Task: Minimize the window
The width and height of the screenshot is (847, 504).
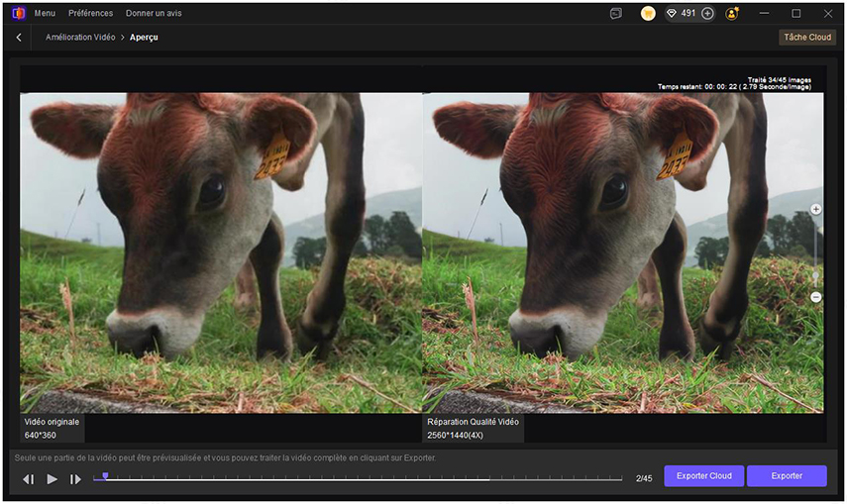Action: (764, 13)
